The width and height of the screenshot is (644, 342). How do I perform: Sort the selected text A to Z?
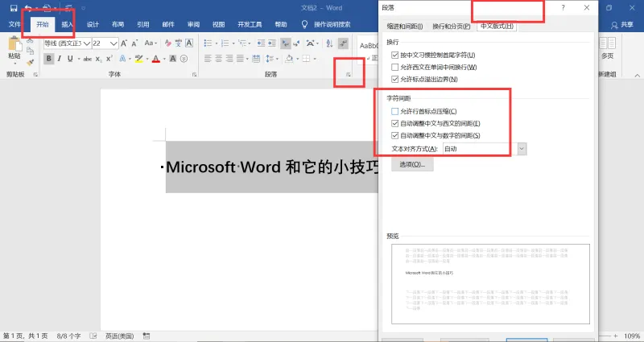point(329,43)
